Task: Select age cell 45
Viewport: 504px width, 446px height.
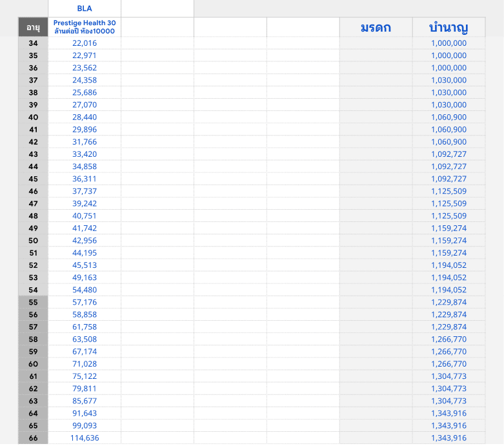Action: 33,179
